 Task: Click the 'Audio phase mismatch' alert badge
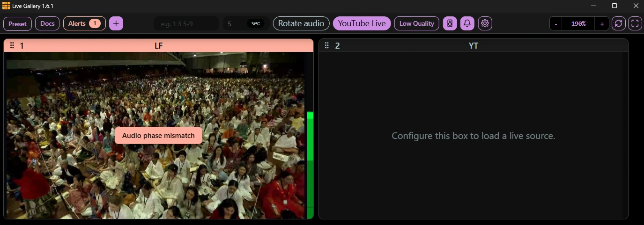coord(158,136)
